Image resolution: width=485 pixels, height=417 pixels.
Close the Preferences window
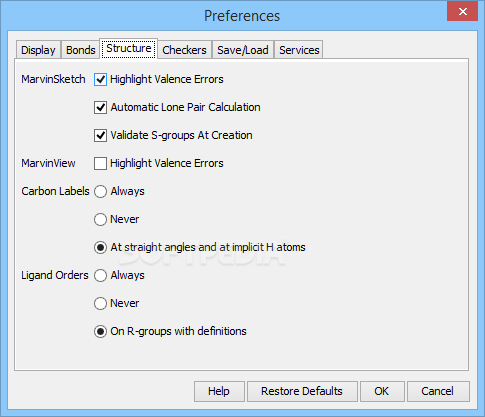pos(462,11)
